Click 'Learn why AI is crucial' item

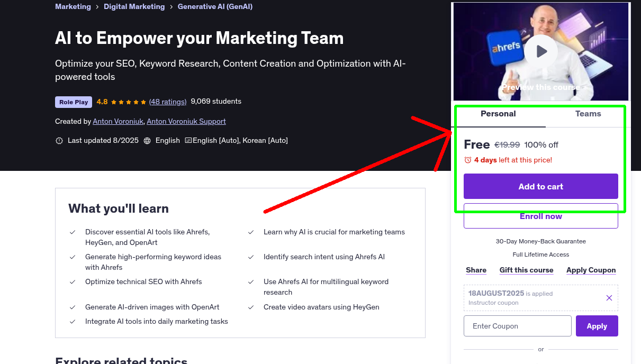click(x=334, y=232)
